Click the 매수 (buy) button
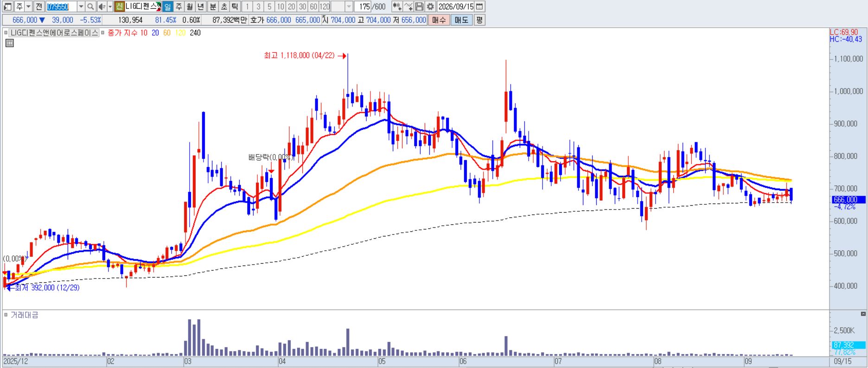Image resolution: width=868 pixels, height=368 pixels. coord(439,20)
